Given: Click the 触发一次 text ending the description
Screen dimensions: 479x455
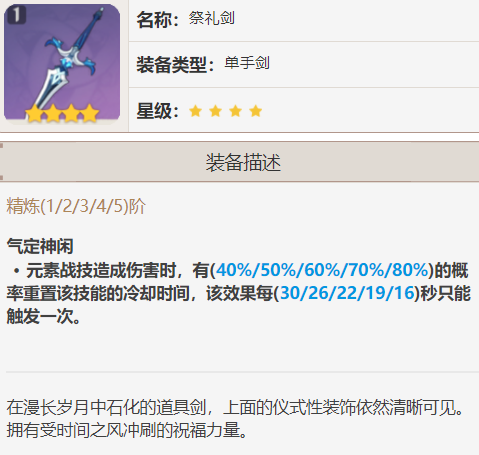Looking at the screenshot, I should [x=40, y=316].
